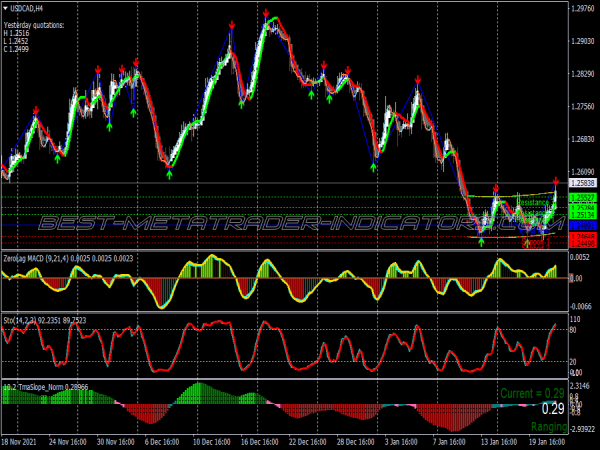Select the USDCAD,H4 chart title

coord(26,9)
